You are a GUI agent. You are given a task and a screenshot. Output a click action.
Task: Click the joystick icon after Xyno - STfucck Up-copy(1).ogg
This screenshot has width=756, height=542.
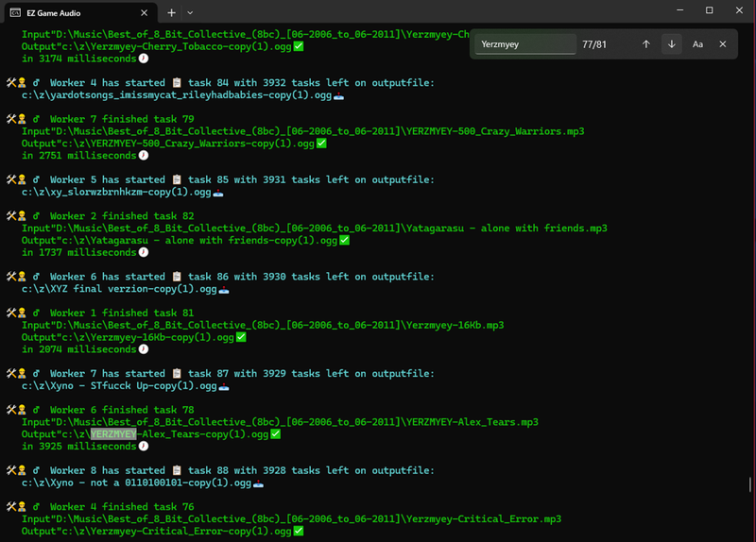[224, 386]
